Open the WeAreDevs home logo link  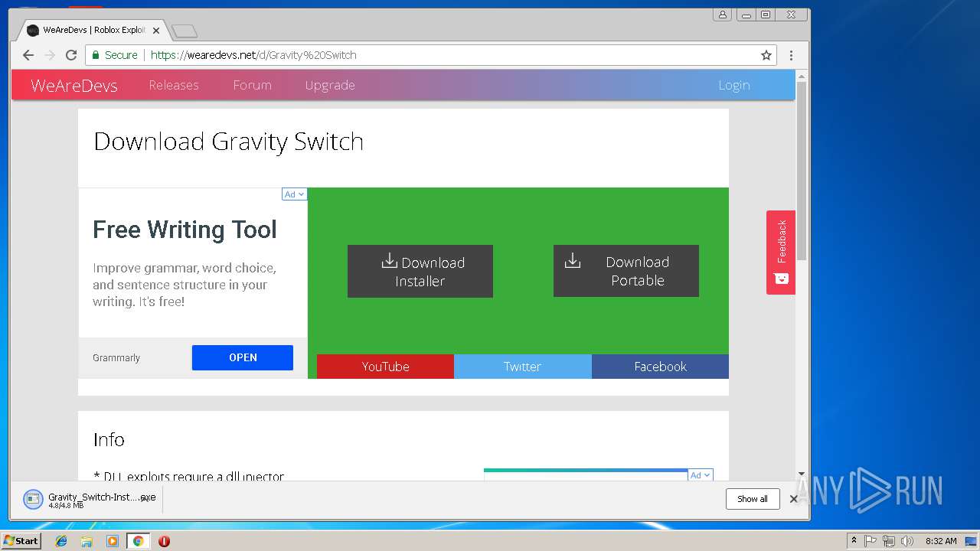74,86
